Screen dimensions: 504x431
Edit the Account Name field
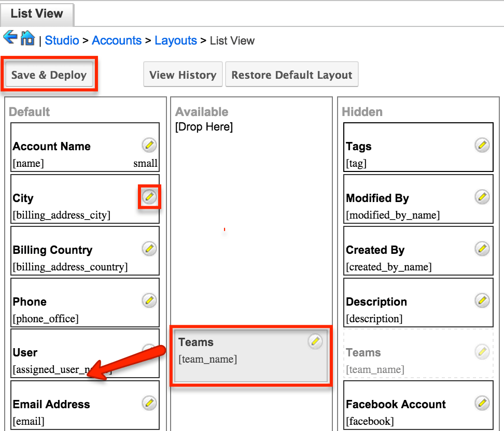coord(149,146)
